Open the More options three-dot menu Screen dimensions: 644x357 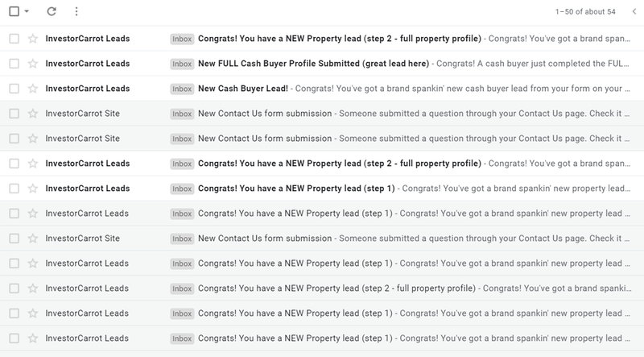(x=76, y=12)
